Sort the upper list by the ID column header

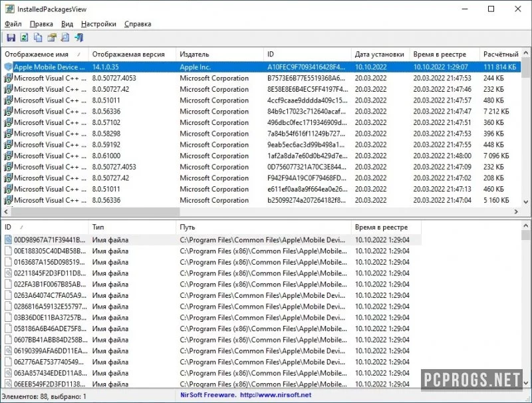tap(307, 55)
